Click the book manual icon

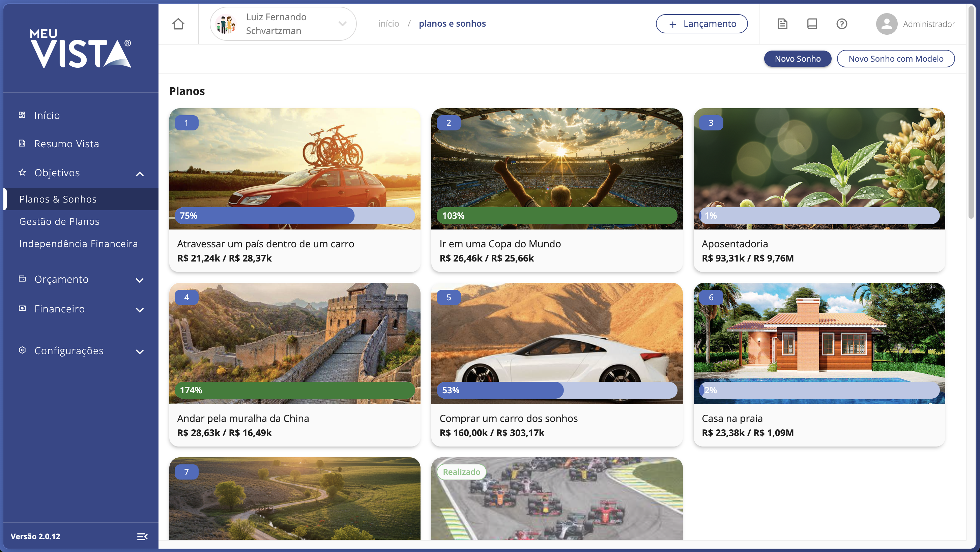point(812,24)
